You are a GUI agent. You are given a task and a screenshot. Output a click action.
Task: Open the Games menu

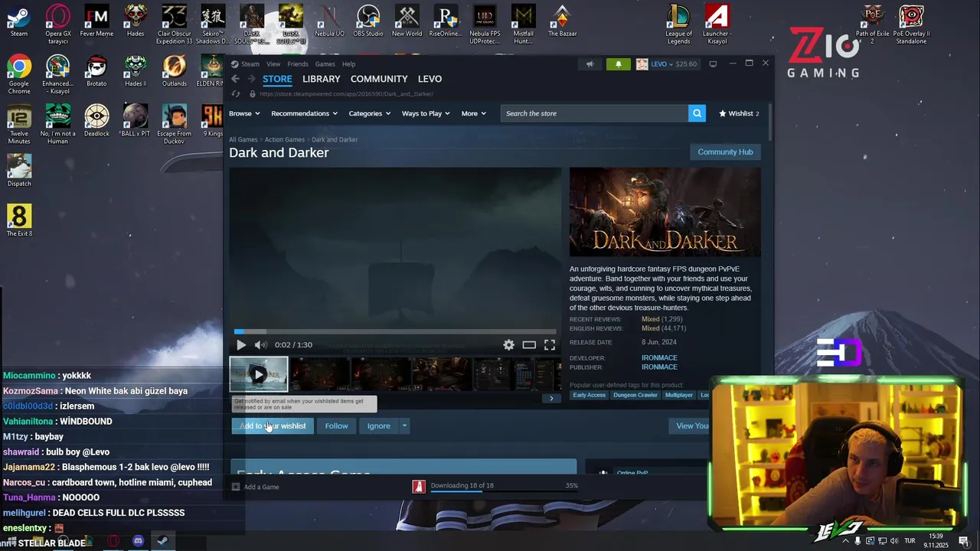(x=325, y=64)
